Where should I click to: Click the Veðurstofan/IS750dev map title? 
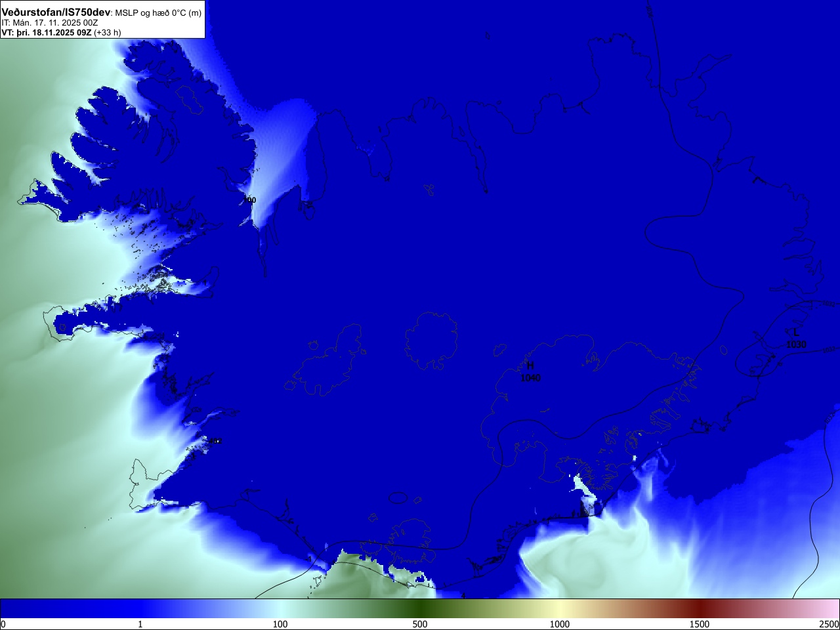coord(56,12)
